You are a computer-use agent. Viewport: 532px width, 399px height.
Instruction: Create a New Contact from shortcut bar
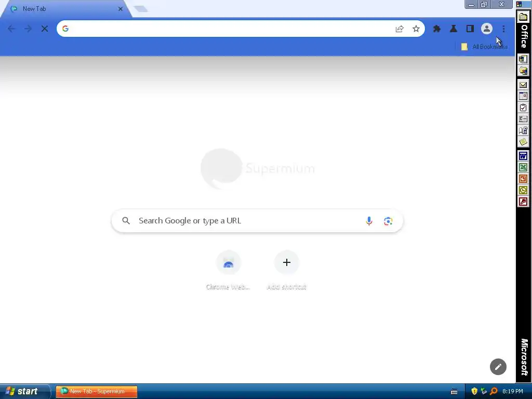(523, 119)
